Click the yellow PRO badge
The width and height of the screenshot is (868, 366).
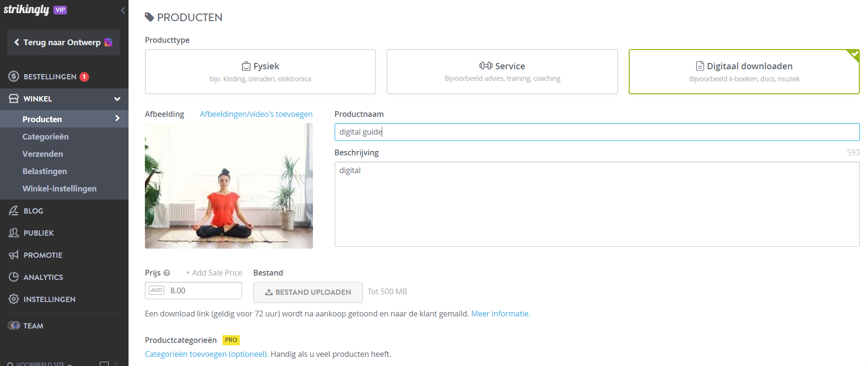(231, 340)
